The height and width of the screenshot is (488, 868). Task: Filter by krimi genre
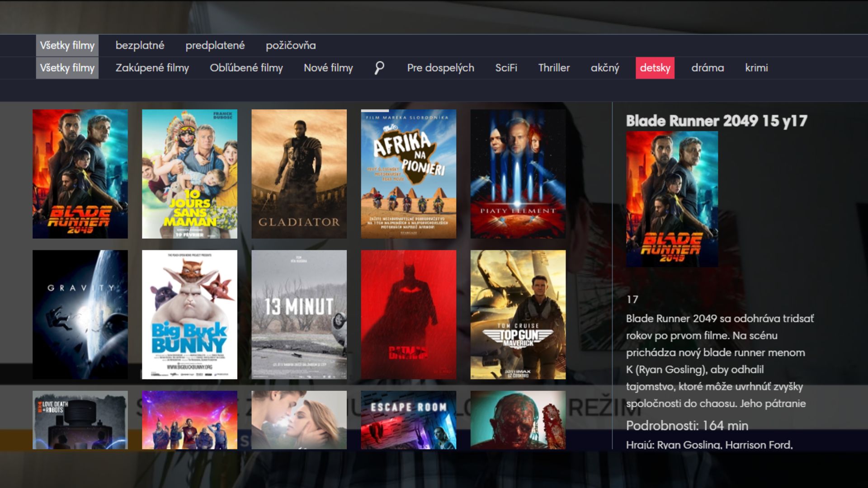pos(756,68)
